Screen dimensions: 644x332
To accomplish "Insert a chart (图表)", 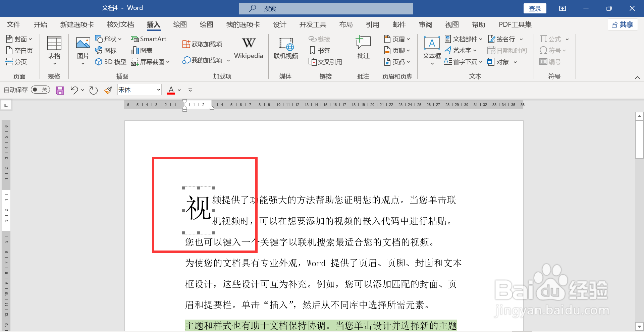I will 142,51.
